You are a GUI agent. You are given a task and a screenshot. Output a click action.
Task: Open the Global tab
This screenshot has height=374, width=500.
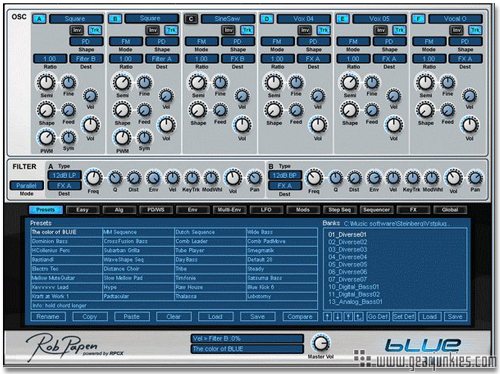pyautogui.click(x=450, y=210)
